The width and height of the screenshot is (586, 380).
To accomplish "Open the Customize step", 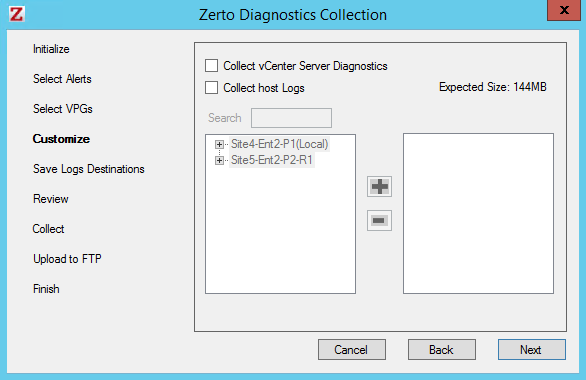I will (x=61, y=139).
